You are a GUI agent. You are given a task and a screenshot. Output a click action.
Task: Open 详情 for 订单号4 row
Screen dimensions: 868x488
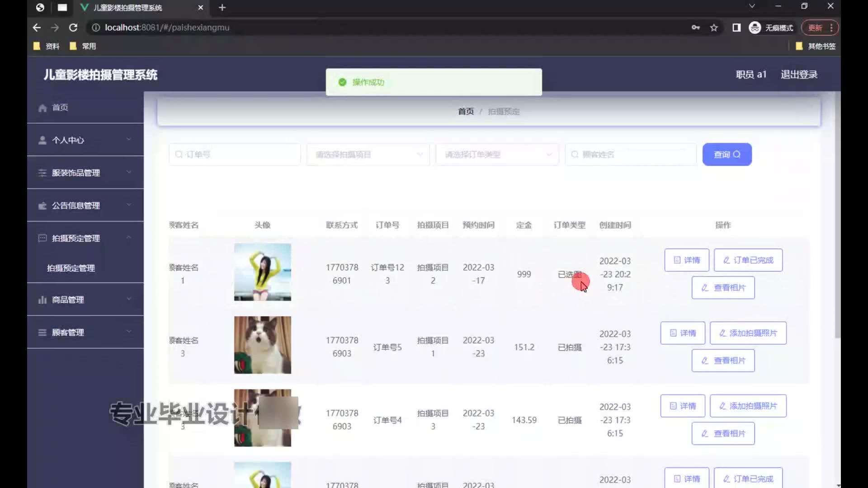tap(683, 406)
